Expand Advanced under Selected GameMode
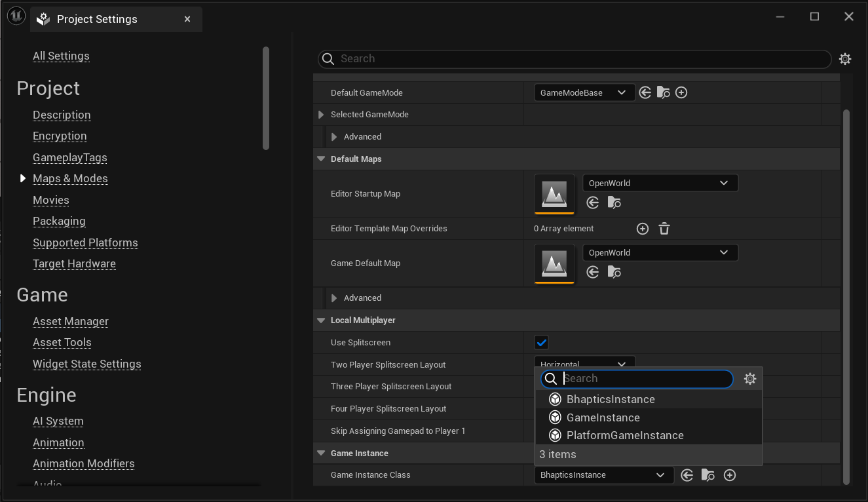The image size is (868, 502). click(x=334, y=137)
